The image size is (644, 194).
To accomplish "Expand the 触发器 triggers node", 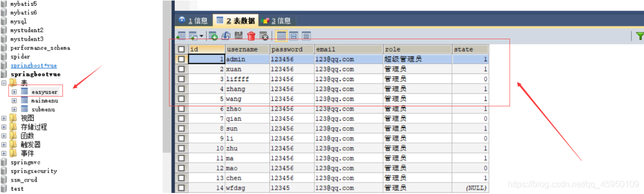I will tap(4, 145).
